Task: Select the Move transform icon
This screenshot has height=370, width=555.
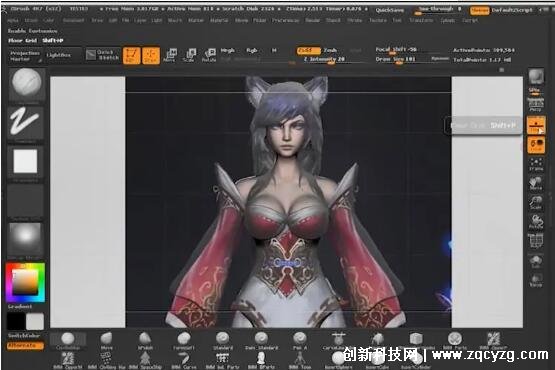Action: [170, 56]
